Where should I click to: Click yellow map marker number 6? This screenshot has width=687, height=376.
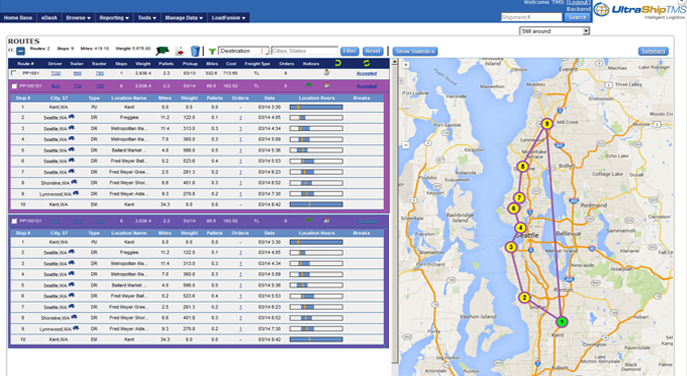[513, 209]
